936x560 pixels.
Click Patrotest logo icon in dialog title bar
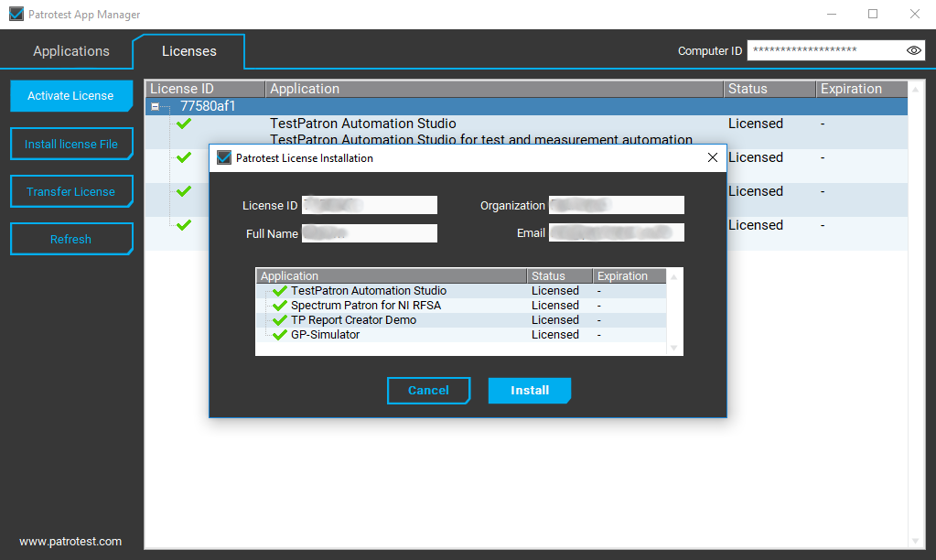pos(224,157)
